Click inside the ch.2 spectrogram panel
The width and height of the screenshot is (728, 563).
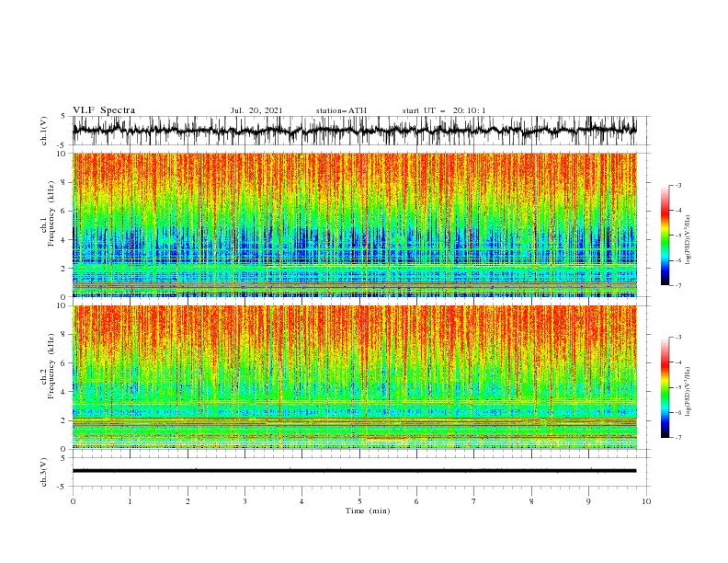coord(355,377)
